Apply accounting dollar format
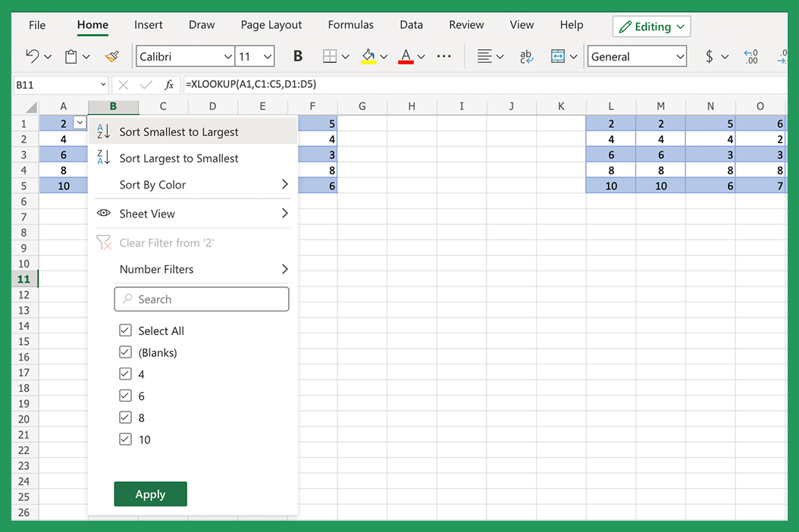 (711, 56)
